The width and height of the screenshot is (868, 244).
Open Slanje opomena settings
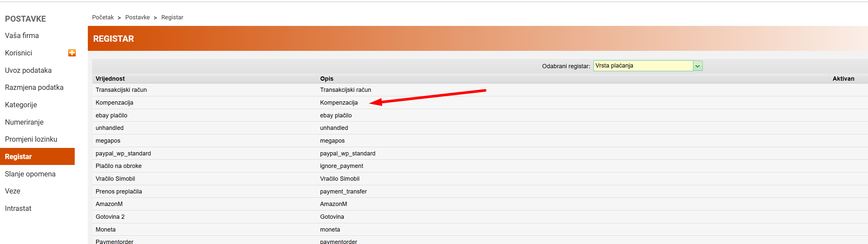tap(30, 174)
